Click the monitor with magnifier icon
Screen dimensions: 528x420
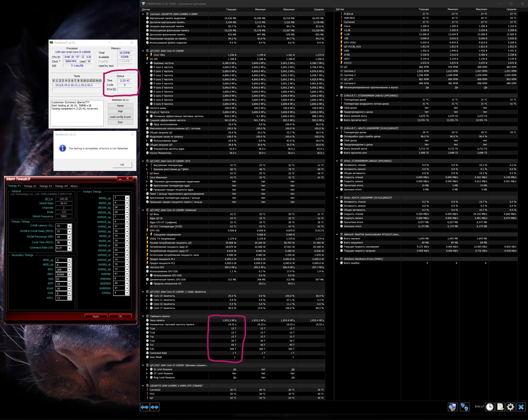(x=452, y=407)
